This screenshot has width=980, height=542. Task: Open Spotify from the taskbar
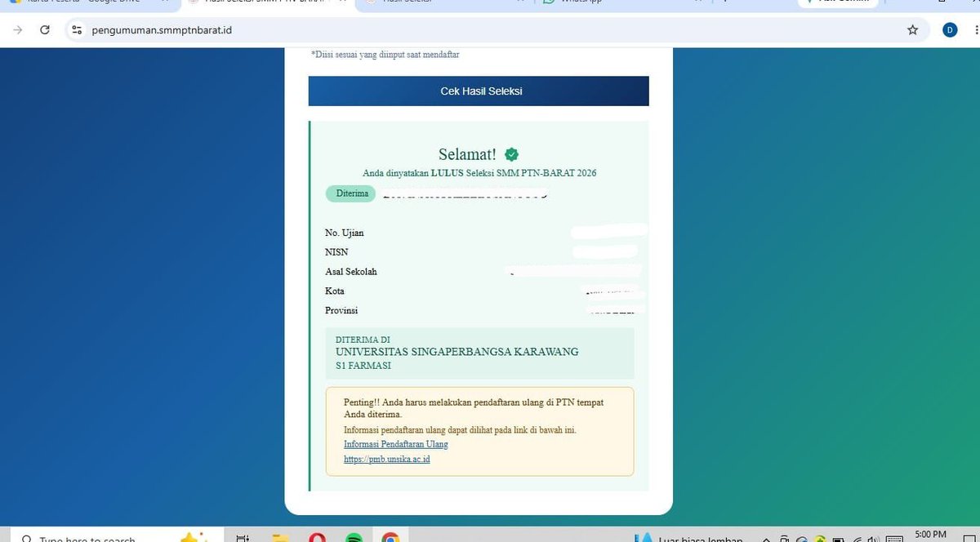[354, 537]
